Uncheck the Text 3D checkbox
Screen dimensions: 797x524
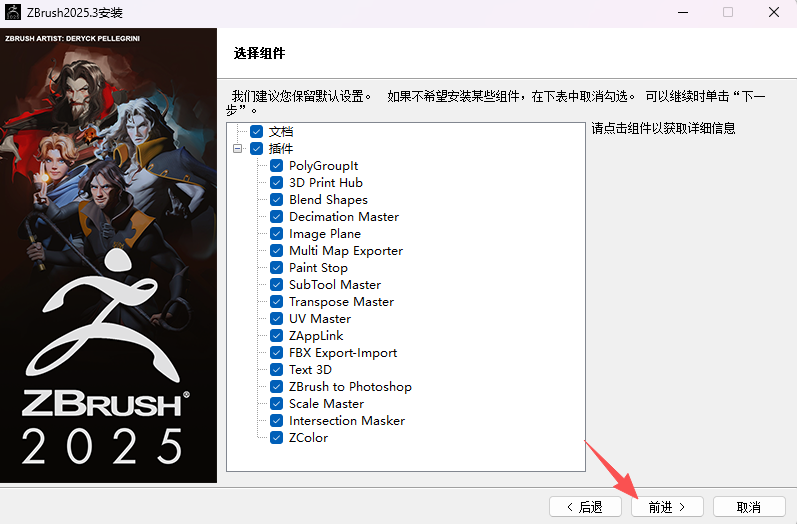tap(277, 369)
